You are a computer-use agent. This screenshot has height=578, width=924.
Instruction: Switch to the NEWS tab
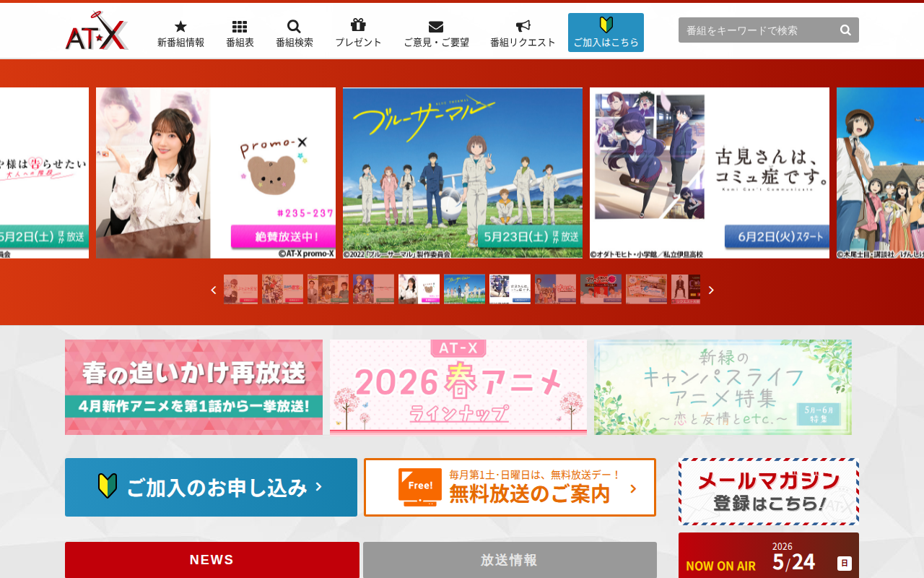212,560
